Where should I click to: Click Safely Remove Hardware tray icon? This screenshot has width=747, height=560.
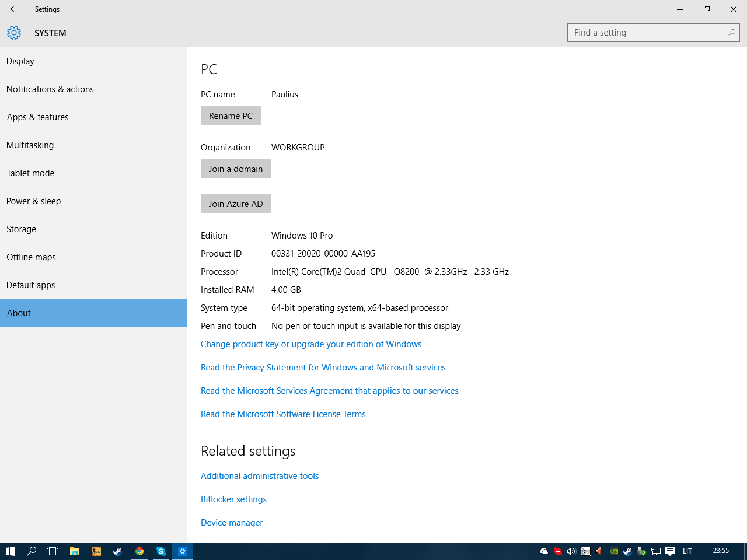tap(641, 551)
